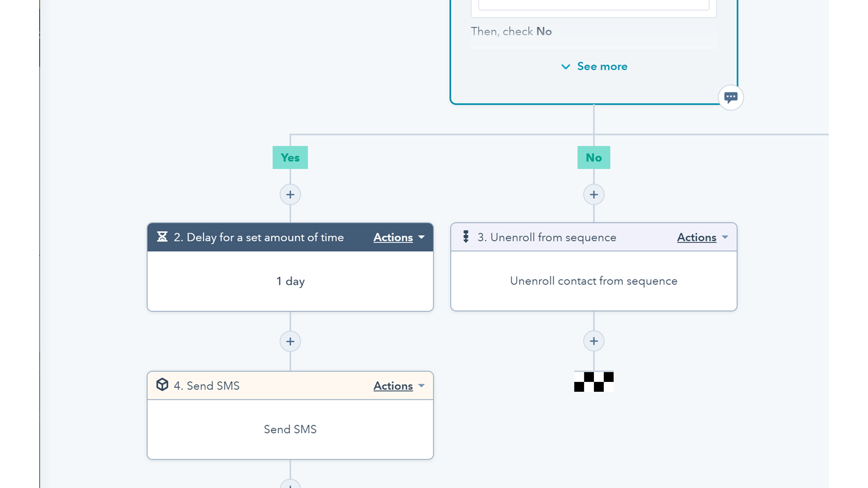
Task: Select the No branch label
Action: (593, 158)
